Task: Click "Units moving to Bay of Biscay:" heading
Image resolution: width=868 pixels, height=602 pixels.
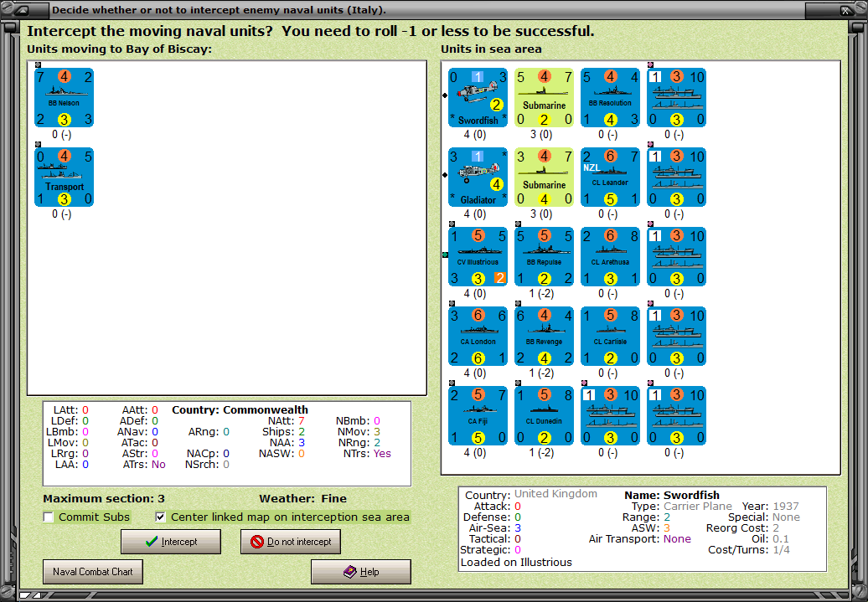Action: [x=120, y=49]
